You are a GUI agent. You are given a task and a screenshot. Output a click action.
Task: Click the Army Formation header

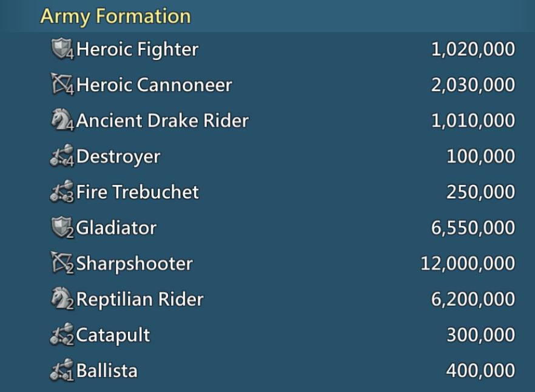(x=116, y=16)
